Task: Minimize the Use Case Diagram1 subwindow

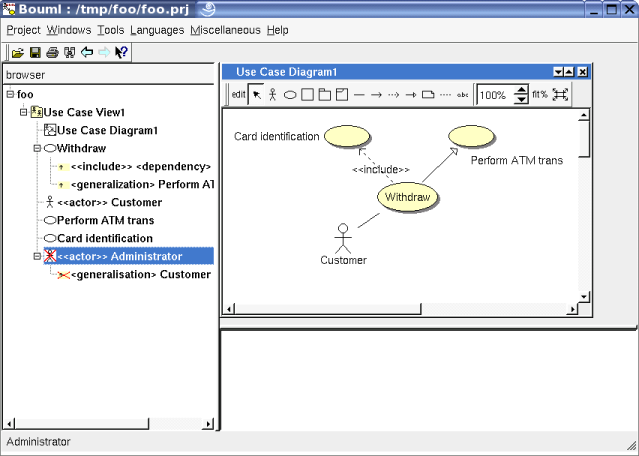Action: (x=558, y=72)
